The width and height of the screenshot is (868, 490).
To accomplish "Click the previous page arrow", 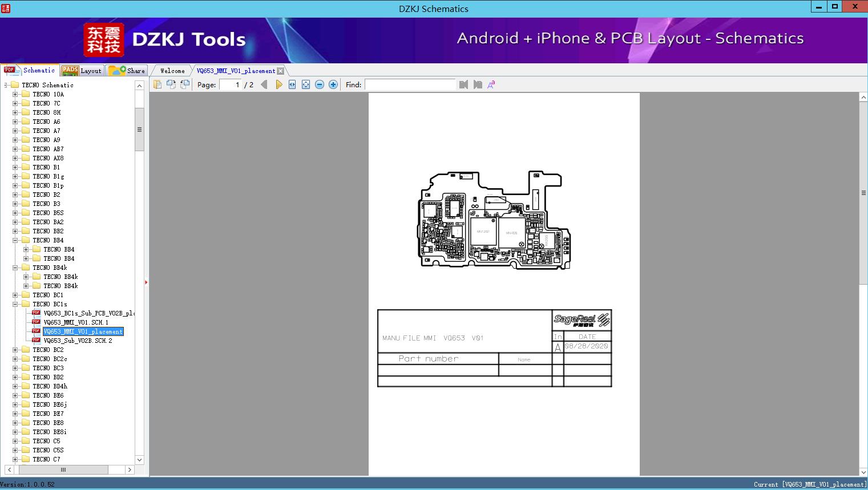I will pos(264,84).
